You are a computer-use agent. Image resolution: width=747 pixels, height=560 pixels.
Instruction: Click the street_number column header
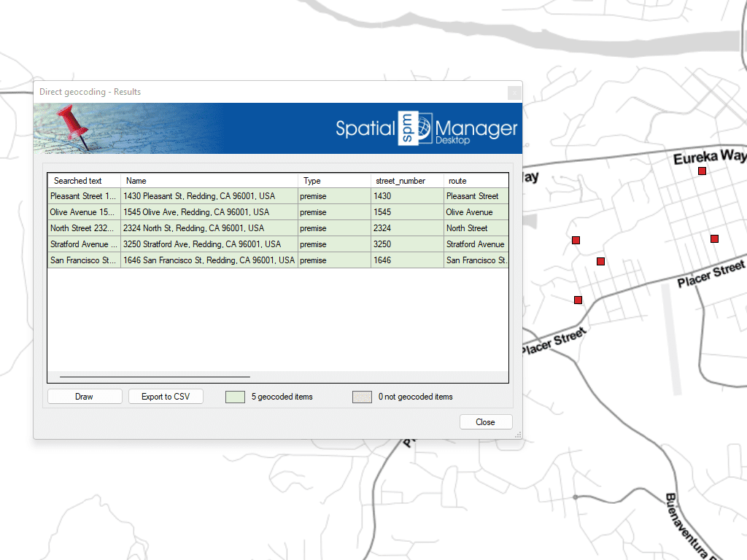[407, 181]
